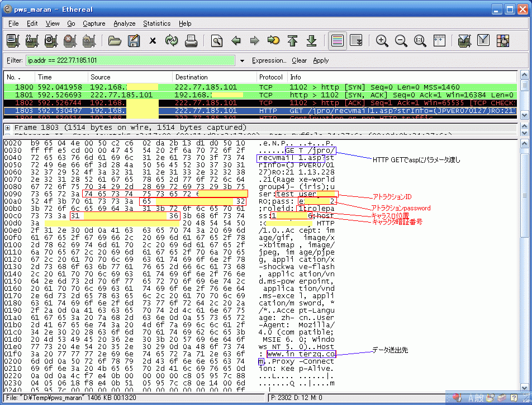Packet list scrollbar up arrow

pyautogui.click(x=524, y=74)
